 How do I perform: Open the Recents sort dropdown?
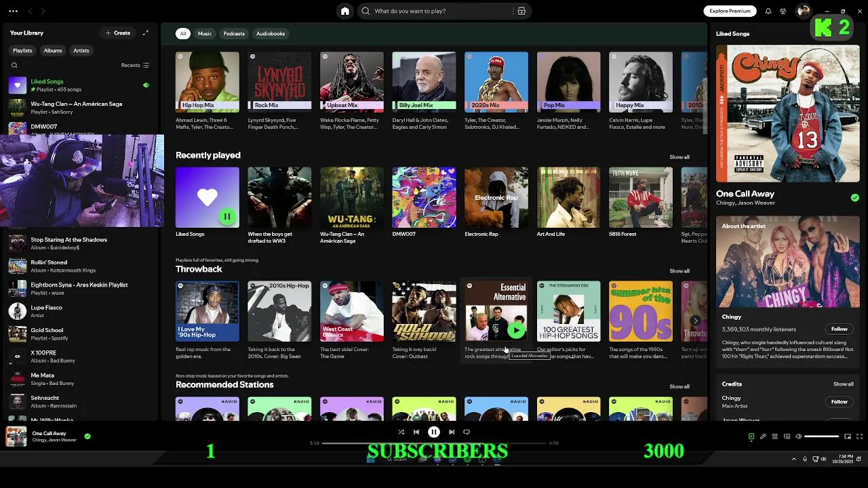(x=135, y=65)
